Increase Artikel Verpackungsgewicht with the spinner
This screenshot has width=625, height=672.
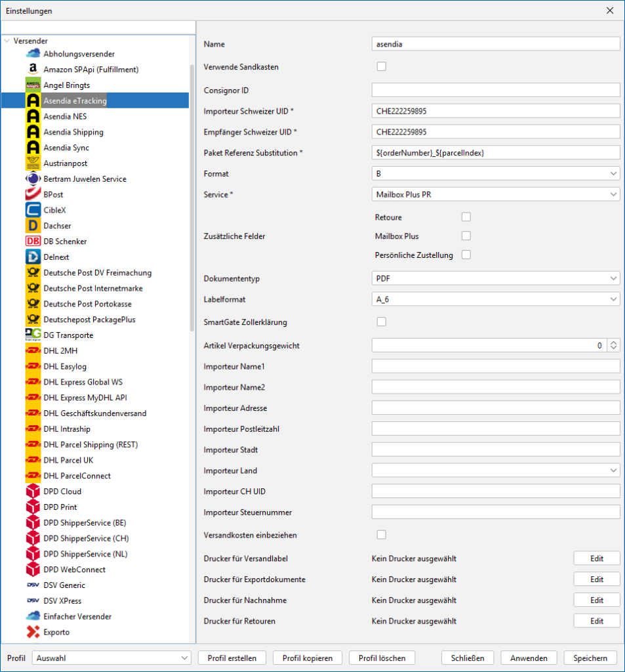(x=613, y=342)
